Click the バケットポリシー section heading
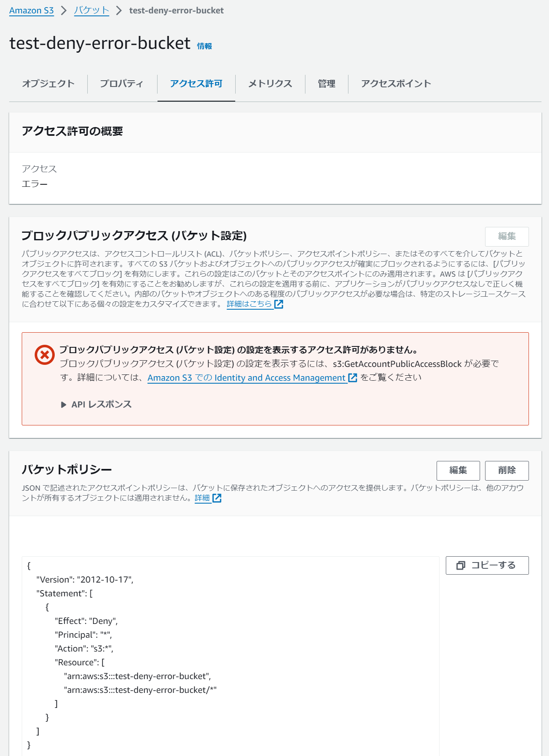Image resolution: width=549 pixels, height=756 pixels. tap(67, 470)
